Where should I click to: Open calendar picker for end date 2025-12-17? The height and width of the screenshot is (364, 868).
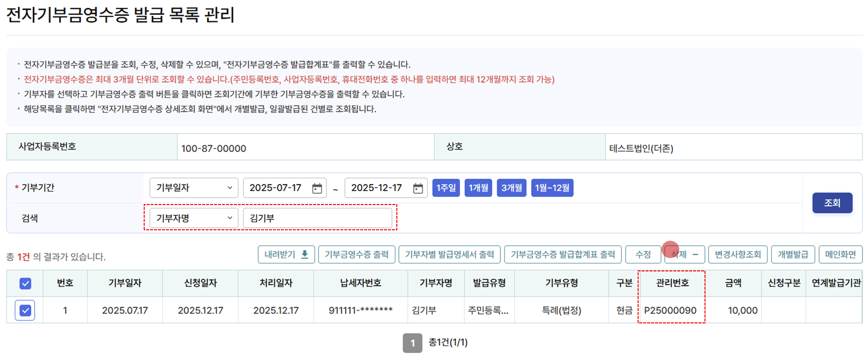(418, 188)
